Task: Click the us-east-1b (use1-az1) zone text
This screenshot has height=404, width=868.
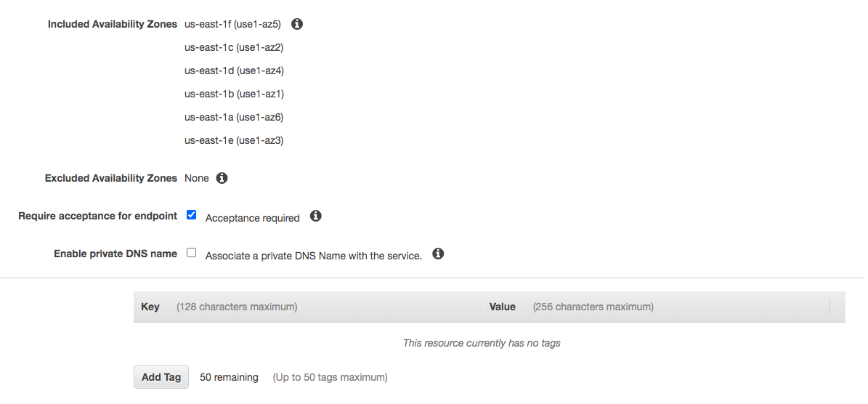Action: click(x=233, y=94)
